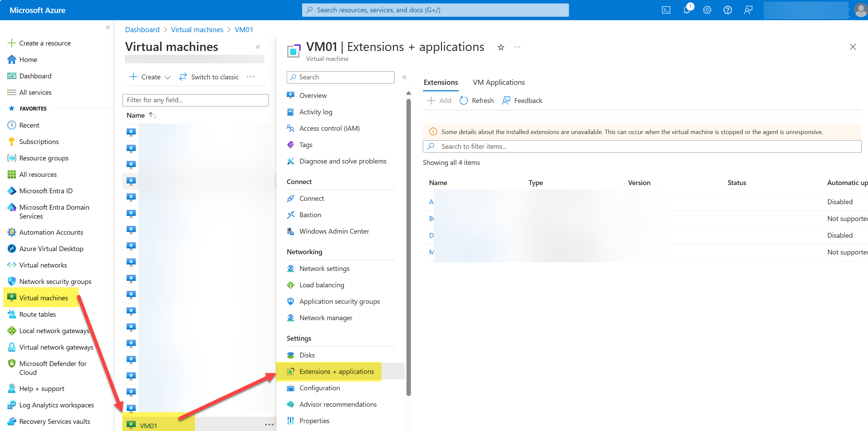Switch to the VM Applications tab
The height and width of the screenshot is (431, 868).
[498, 82]
